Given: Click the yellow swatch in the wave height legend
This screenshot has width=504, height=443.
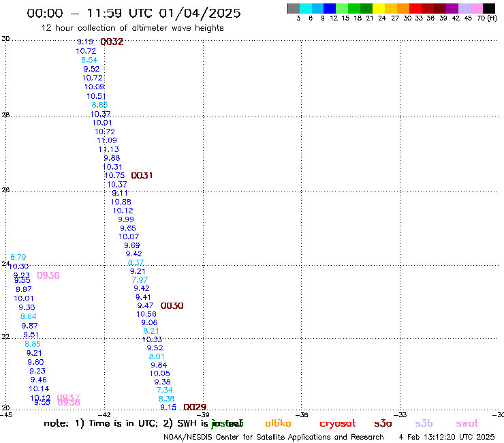Looking at the screenshot, I should pyautogui.click(x=378, y=8).
